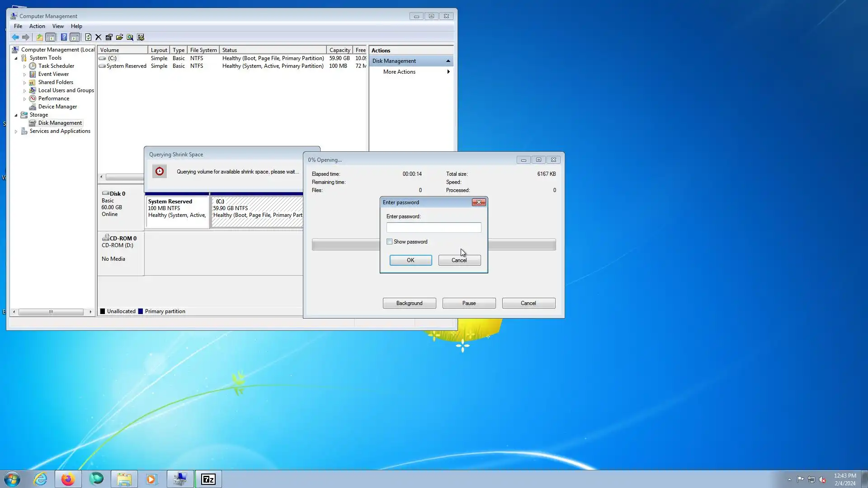
Task: Open the Action menu
Action: [37, 26]
